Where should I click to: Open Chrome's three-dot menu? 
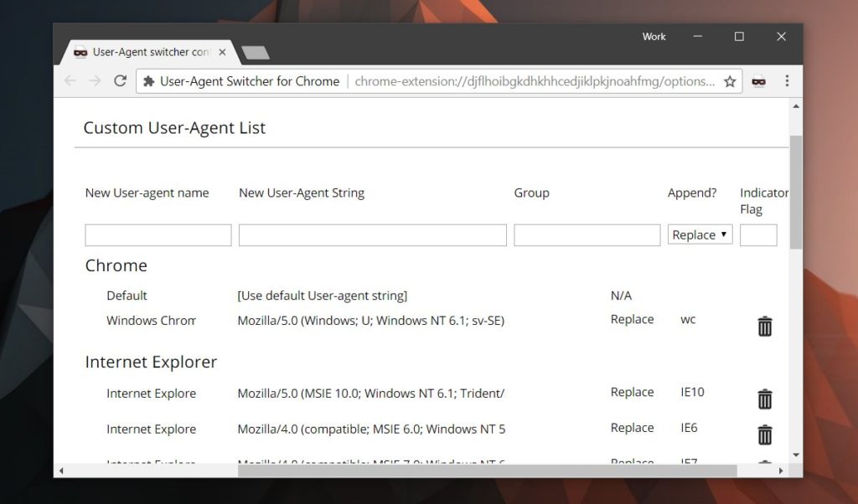tap(786, 81)
